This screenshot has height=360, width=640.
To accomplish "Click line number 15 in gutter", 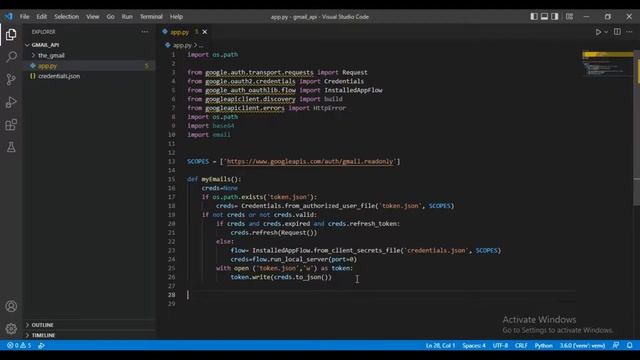I will pos(171,179).
